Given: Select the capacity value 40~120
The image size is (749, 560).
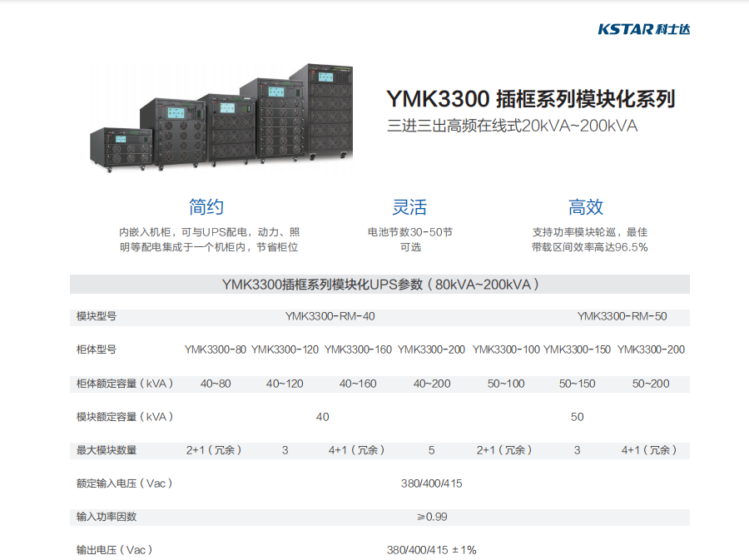Looking at the screenshot, I should point(285,384).
